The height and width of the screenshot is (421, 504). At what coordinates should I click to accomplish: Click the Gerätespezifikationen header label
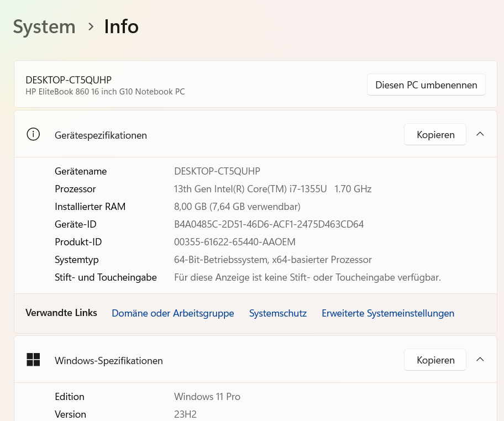(x=101, y=135)
